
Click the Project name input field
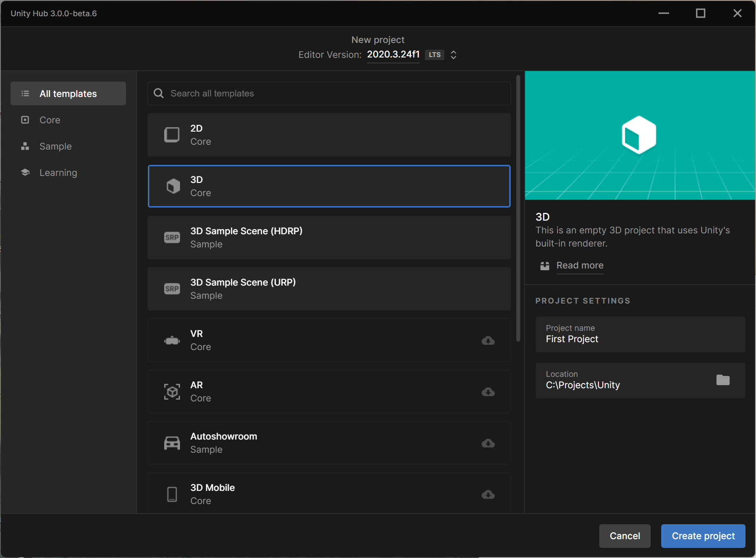point(639,339)
